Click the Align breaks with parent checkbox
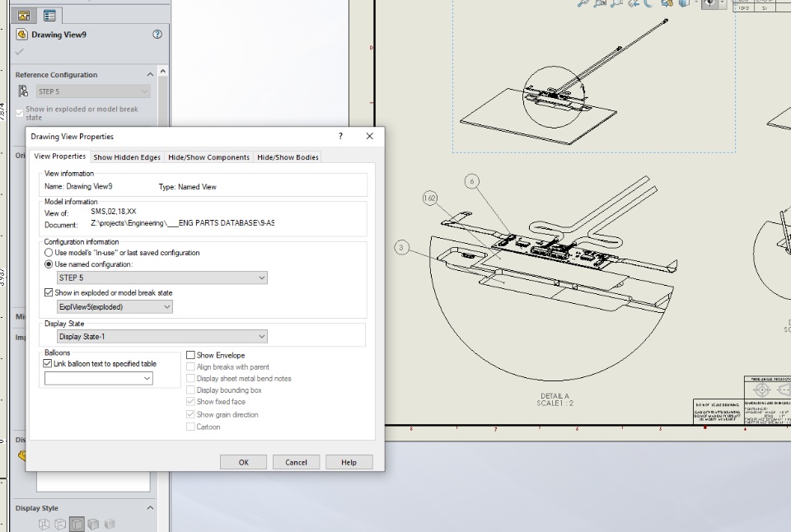This screenshot has height=532, width=791. tap(190, 367)
